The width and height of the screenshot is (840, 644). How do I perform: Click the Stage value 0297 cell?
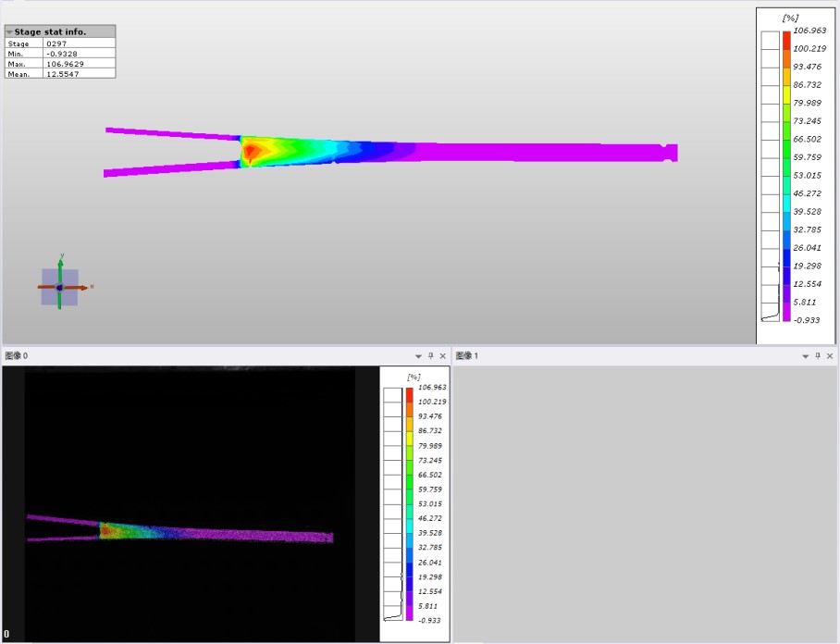pos(79,43)
